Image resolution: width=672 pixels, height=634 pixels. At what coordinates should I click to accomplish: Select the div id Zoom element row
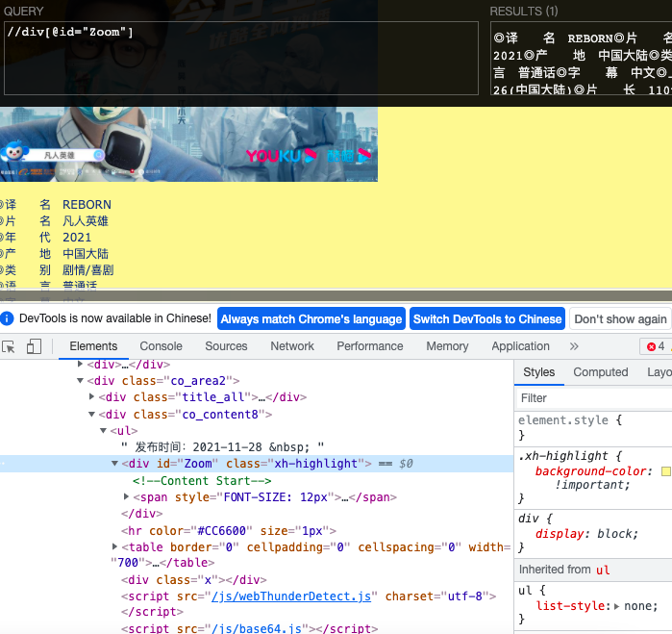[x=257, y=464]
